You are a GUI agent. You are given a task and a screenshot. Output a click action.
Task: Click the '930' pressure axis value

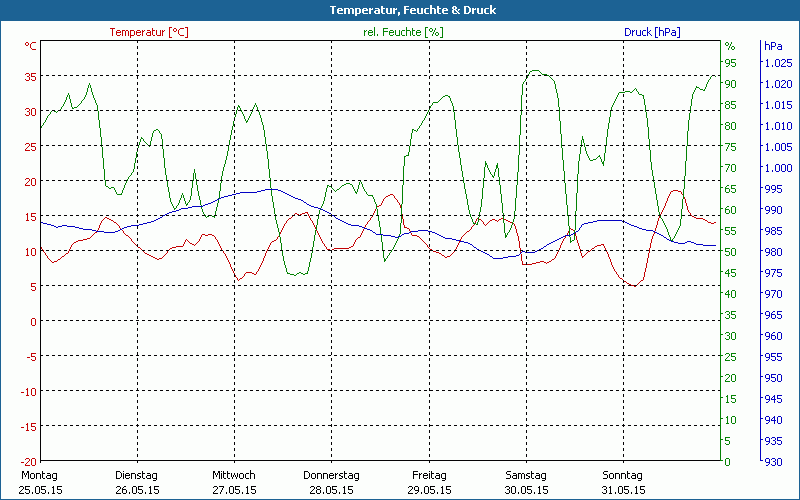(773, 462)
